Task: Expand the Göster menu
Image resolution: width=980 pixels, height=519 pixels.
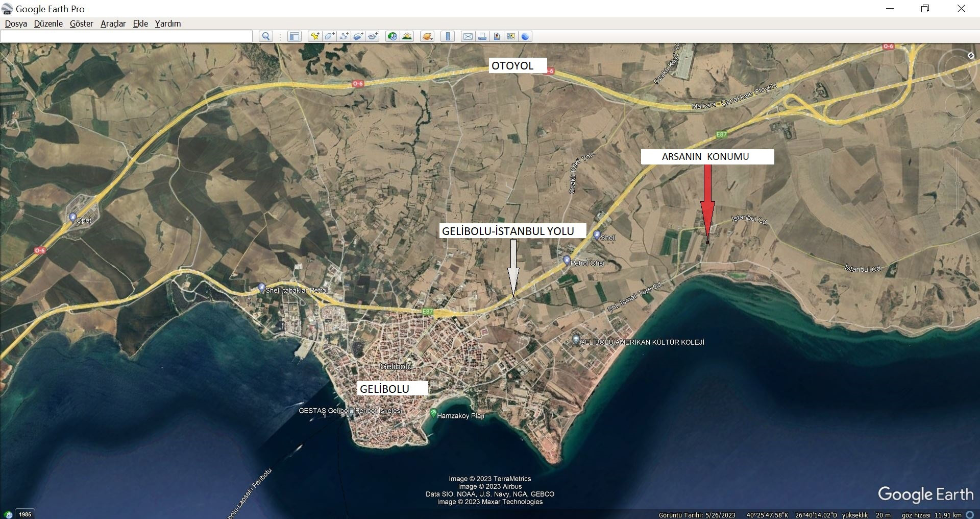Action: (x=81, y=23)
